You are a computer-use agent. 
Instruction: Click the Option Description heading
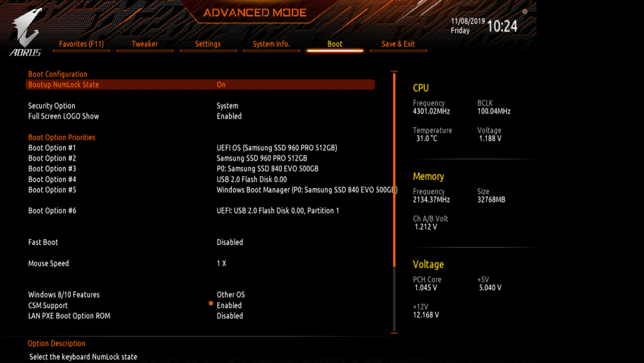pos(56,344)
